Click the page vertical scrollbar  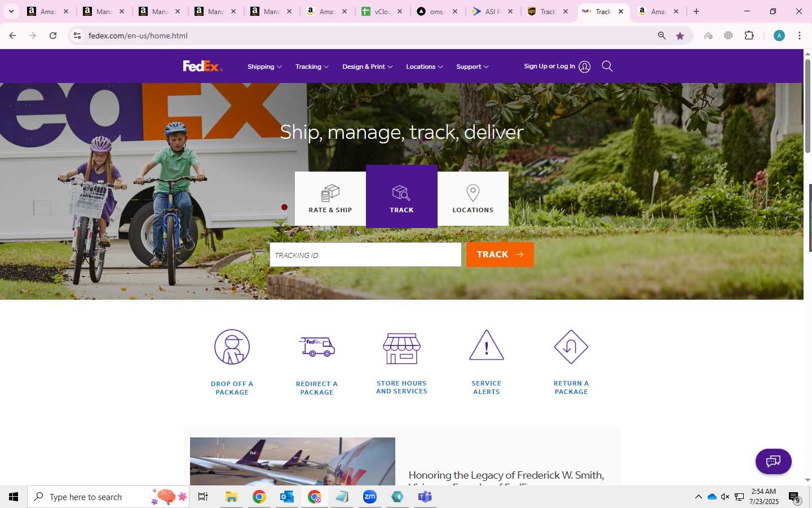[807, 105]
